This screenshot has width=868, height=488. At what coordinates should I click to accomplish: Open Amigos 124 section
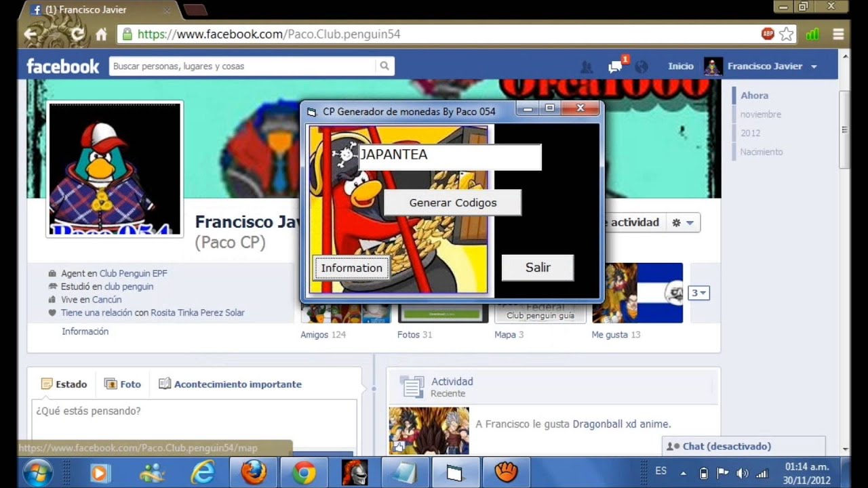[x=323, y=335]
